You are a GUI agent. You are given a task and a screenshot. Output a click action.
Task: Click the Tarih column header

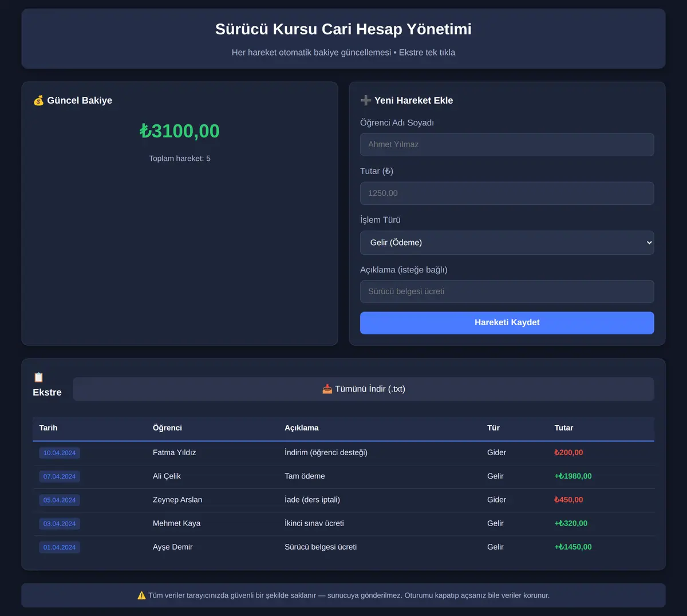[x=48, y=428]
